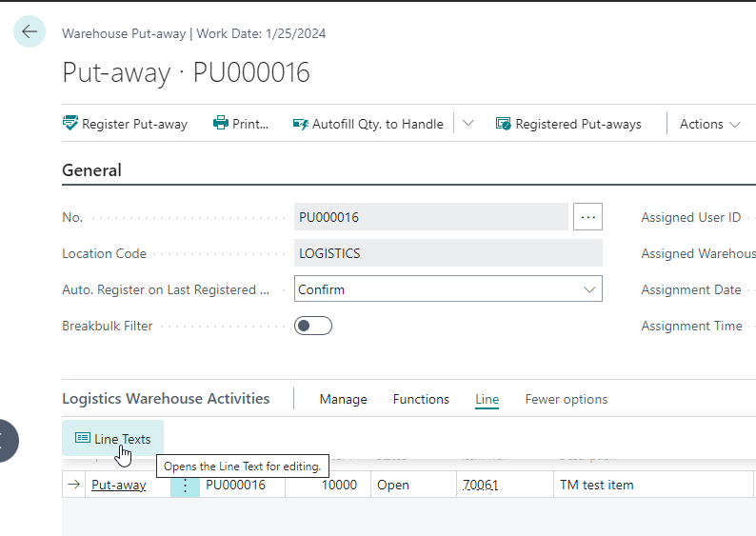This screenshot has width=756, height=536.
Task: Click the Autofill Qty. to Handle icon
Action: (301, 124)
